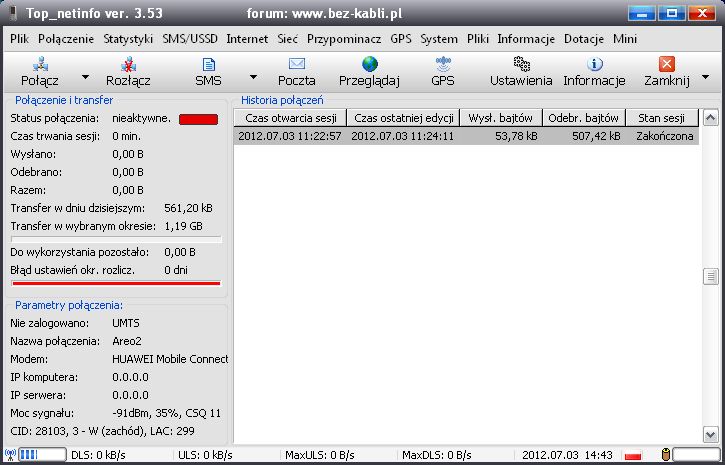Expand the dropdown arrow next to SMS
The width and height of the screenshot is (725, 465).
253,76
